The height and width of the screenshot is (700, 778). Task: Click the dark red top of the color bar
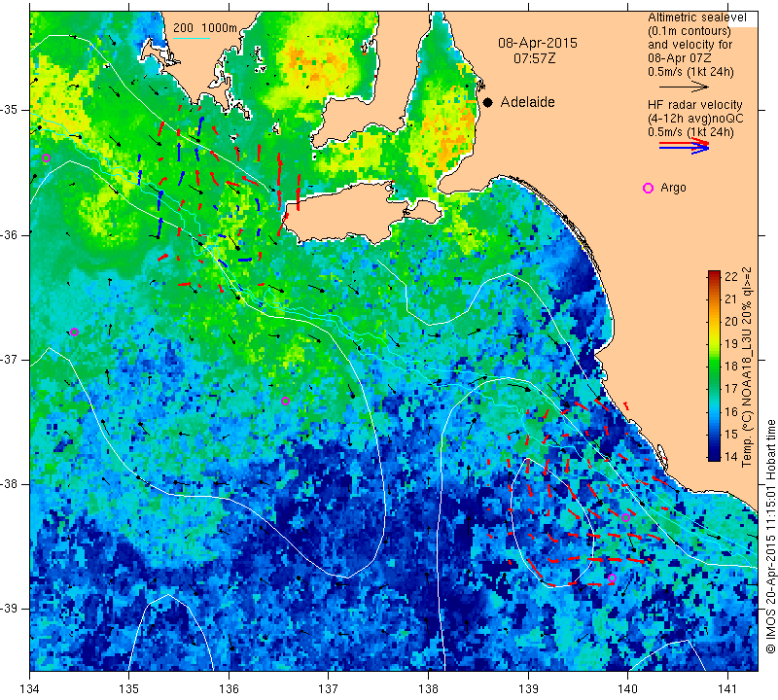click(714, 274)
